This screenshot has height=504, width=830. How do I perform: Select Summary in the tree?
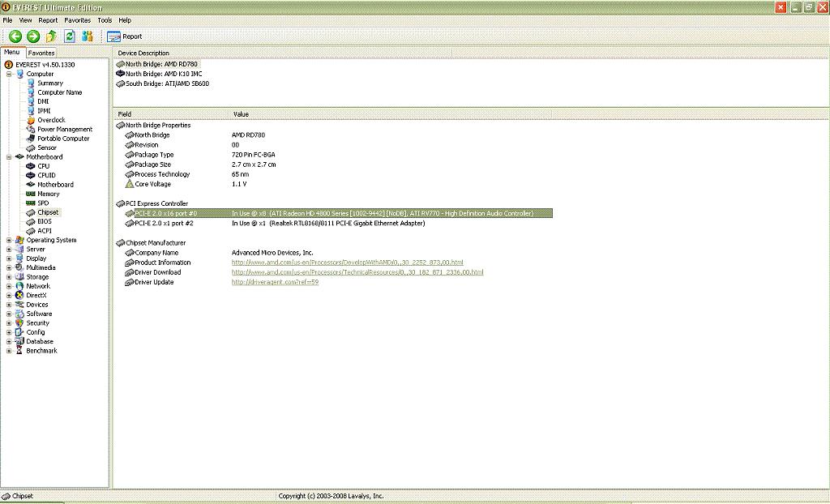click(x=49, y=83)
